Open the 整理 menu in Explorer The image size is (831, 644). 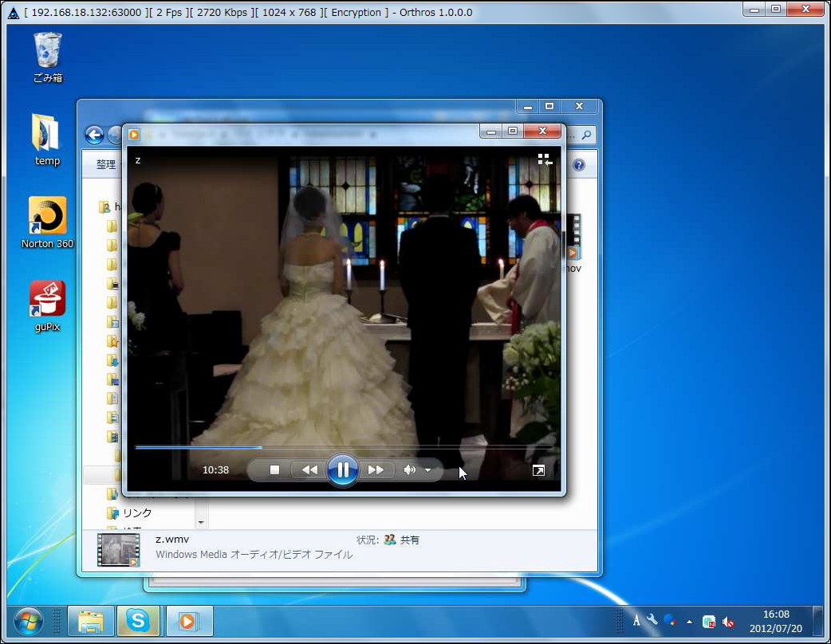pos(106,164)
